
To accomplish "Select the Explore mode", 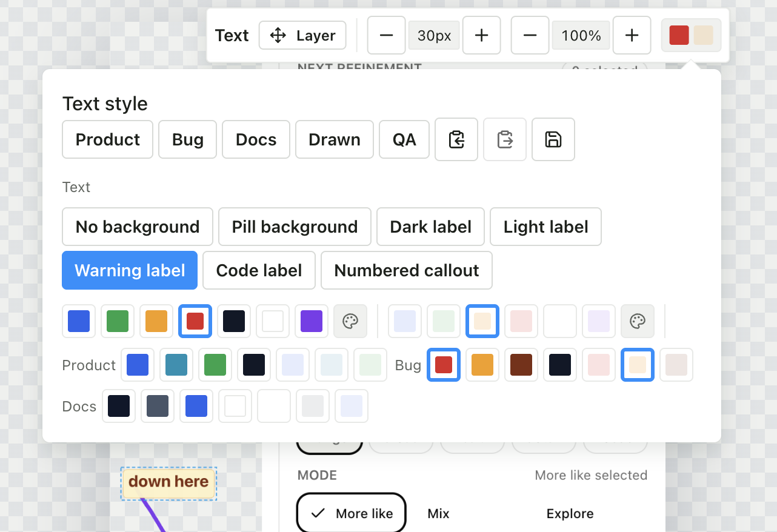I will point(570,514).
